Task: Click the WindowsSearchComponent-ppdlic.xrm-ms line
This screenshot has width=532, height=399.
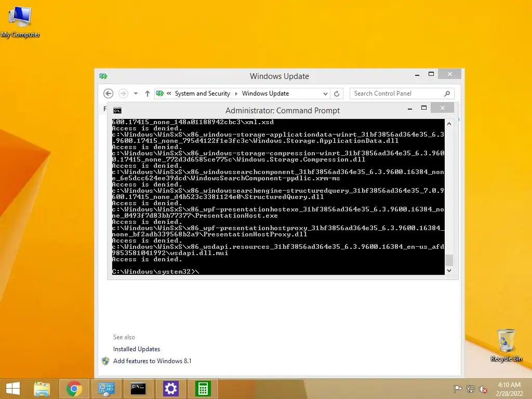Action: tap(226, 179)
